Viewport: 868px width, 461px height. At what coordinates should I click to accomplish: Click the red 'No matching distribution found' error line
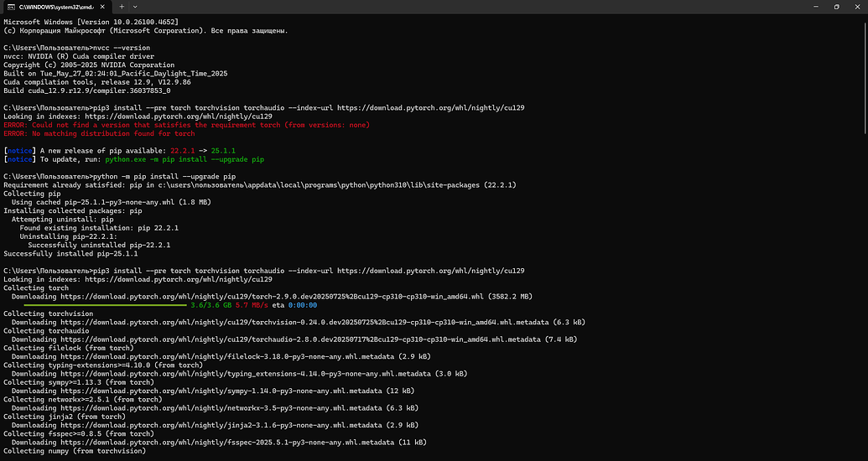99,133
